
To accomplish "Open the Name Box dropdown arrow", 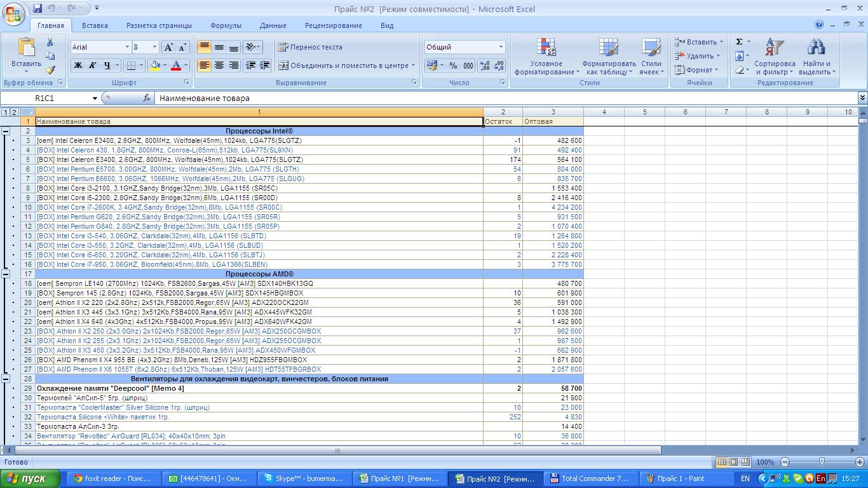I will [95, 98].
